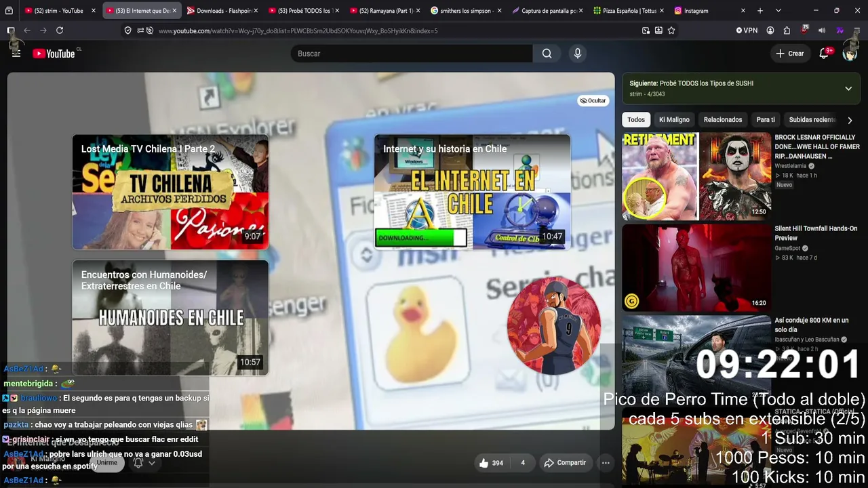Open the YouTube notifications bell
The width and height of the screenshot is (868, 488).
tap(825, 54)
